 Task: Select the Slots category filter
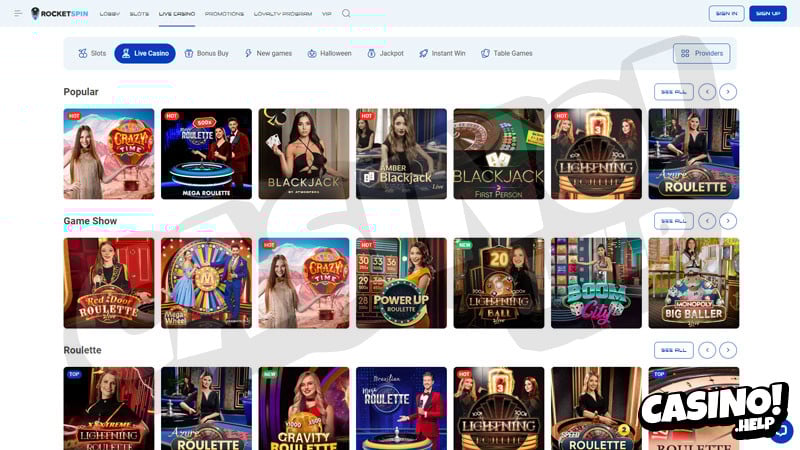pyautogui.click(x=92, y=53)
